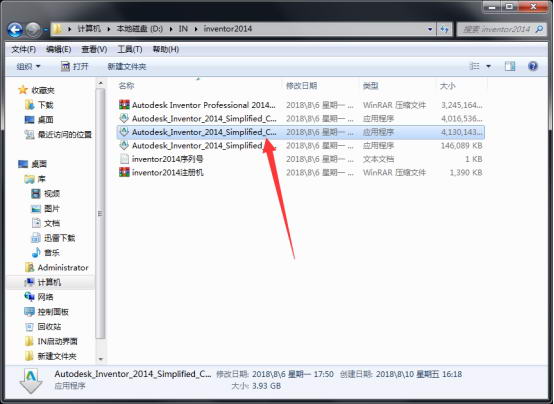The width and height of the screenshot is (554, 404).
Task: Select the inventor2014注册机 archive icon
Action: point(124,172)
